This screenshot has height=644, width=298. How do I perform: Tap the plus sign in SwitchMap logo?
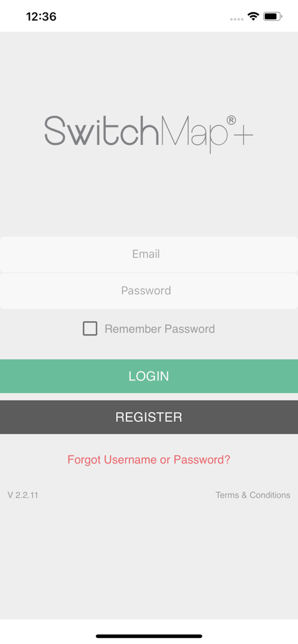(x=244, y=135)
